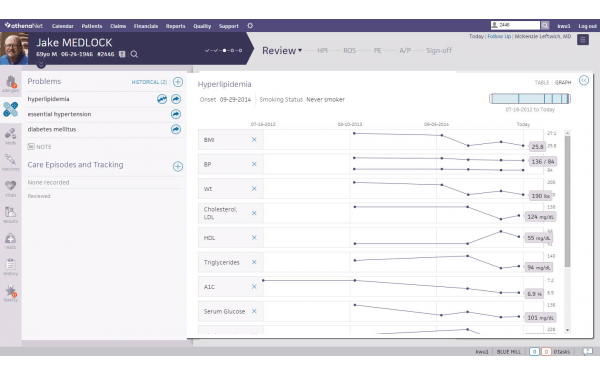Switch chart view to GRAPH
The image size is (600, 375).
tap(563, 82)
